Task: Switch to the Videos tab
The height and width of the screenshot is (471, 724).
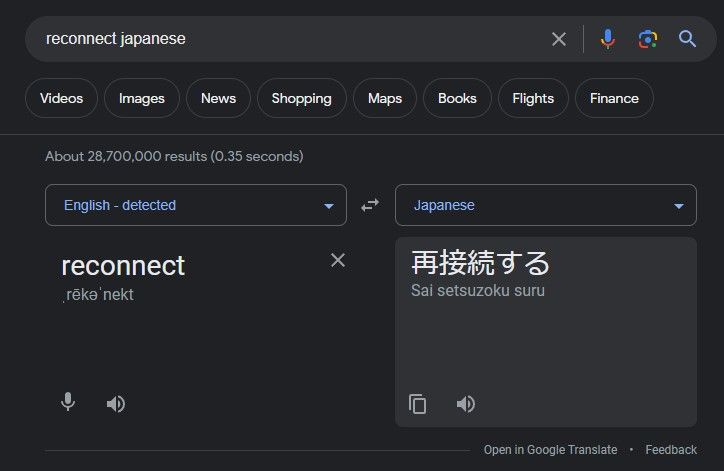Action: tap(61, 98)
